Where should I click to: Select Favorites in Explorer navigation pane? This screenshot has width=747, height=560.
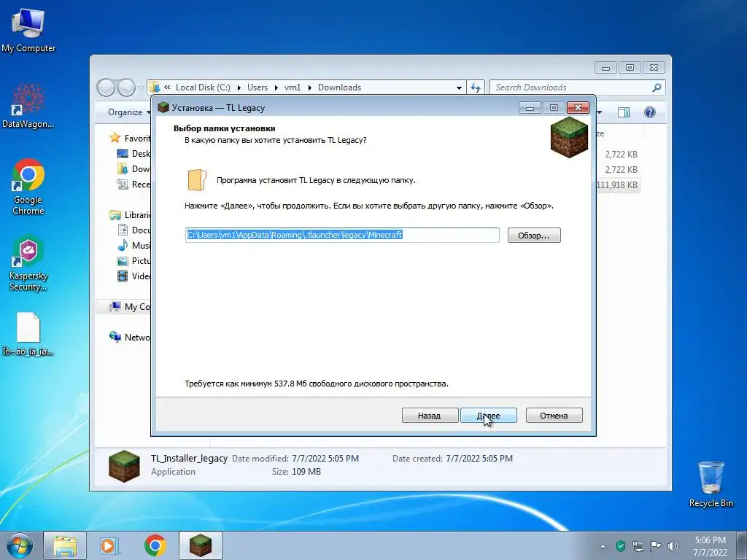(x=130, y=138)
